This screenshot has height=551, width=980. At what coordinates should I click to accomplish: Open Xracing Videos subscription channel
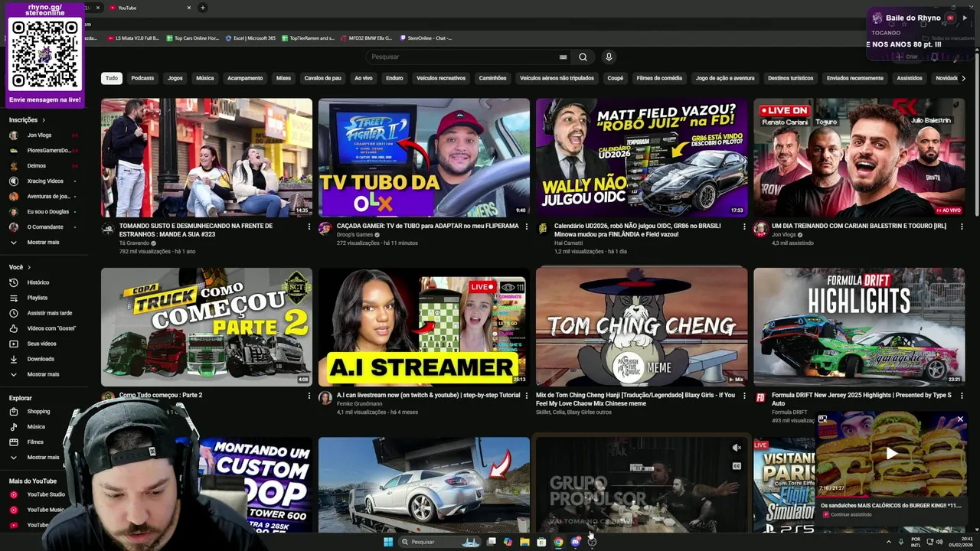45,181
